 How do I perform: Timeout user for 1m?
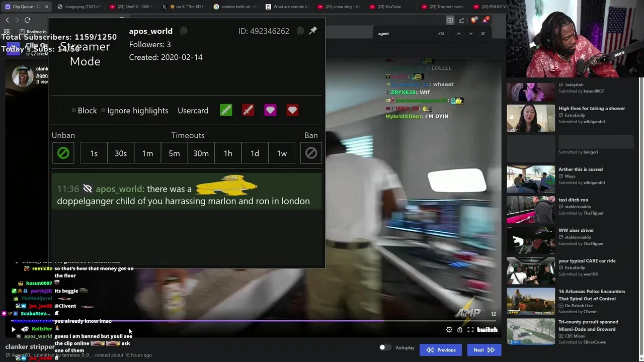[x=147, y=153]
